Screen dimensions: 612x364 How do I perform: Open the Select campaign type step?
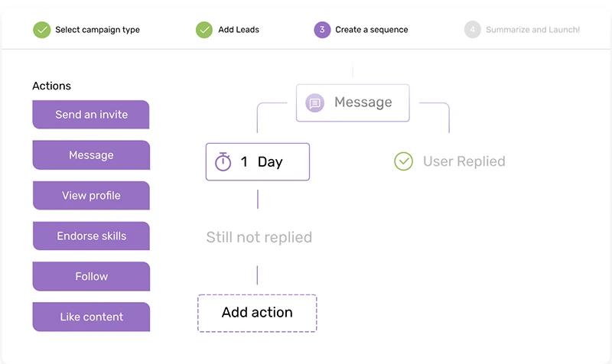point(98,30)
